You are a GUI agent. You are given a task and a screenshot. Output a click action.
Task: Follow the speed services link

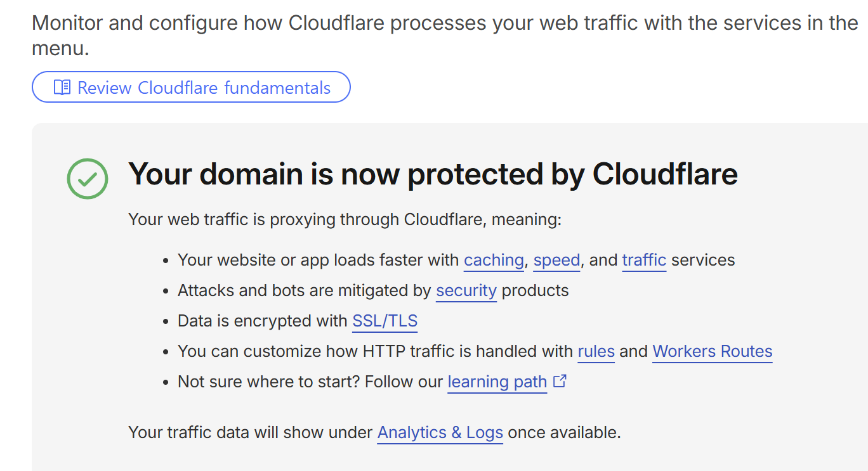pos(556,260)
